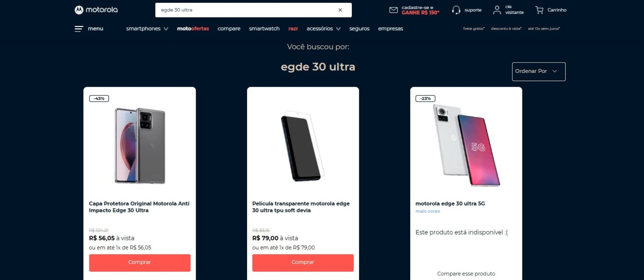Open the Ordenar Por dropdown

point(538,71)
